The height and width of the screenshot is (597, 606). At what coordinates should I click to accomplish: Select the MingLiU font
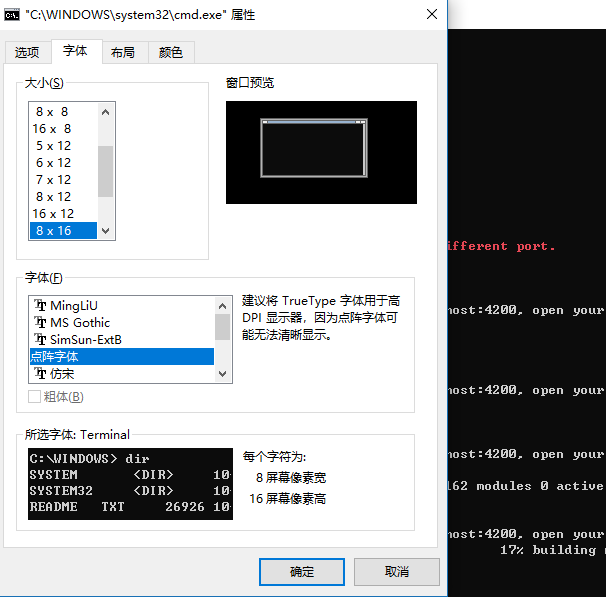coord(122,306)
